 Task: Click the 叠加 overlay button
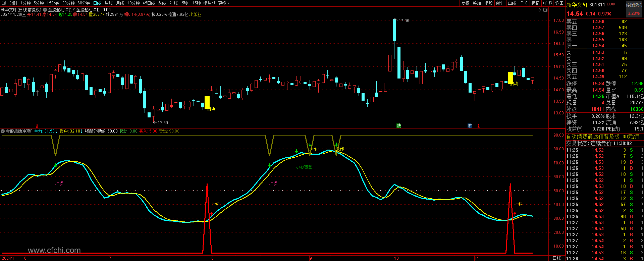point(477,3)
